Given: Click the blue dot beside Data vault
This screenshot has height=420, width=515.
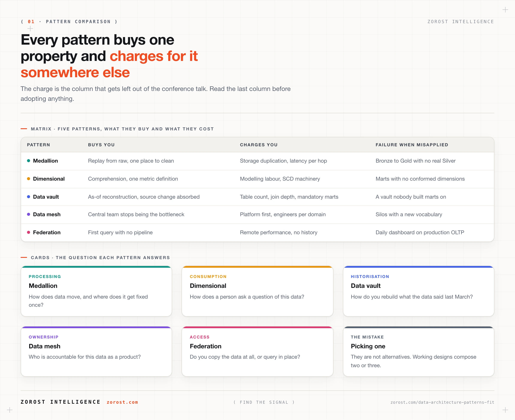Looking at the screenshot, I should [x=29, y=197].
